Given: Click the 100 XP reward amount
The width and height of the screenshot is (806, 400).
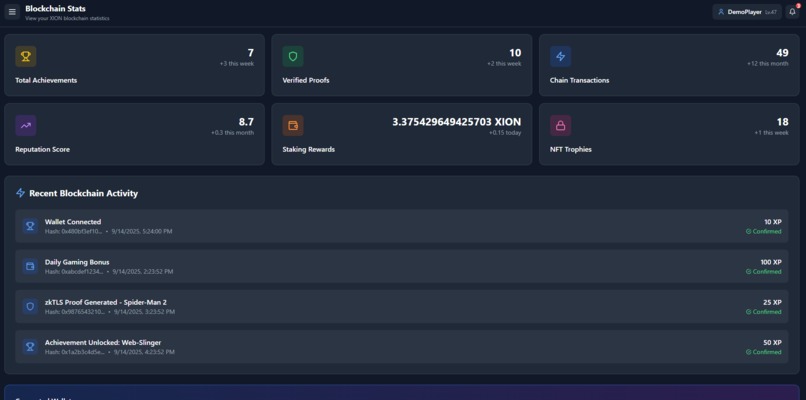Looking at the screenshot, I should [771, 262].
